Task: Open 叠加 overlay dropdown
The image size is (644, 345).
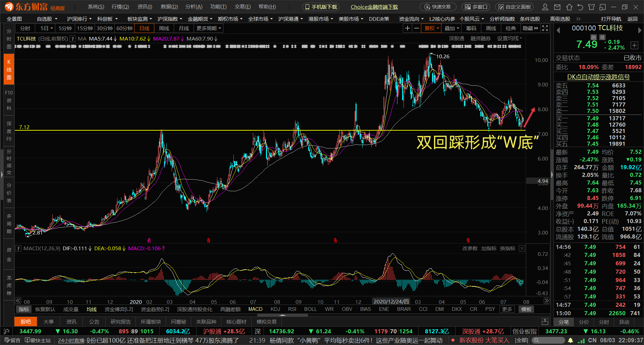Action: pyautogui.click(x=451, y=28)
